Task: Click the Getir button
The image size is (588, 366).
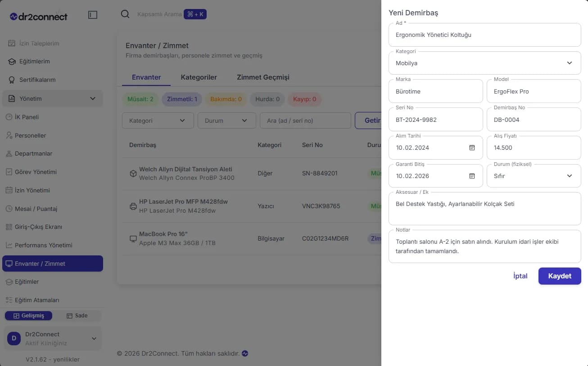Action: 368,121
